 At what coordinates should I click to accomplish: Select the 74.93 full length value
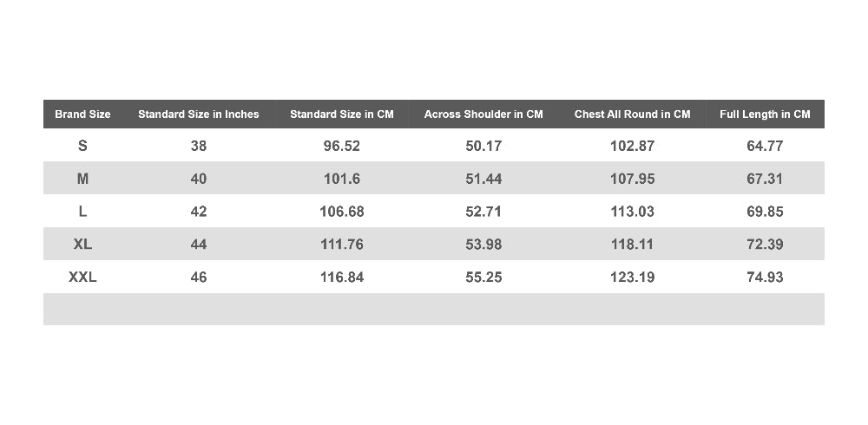click(x=765, y=277)
